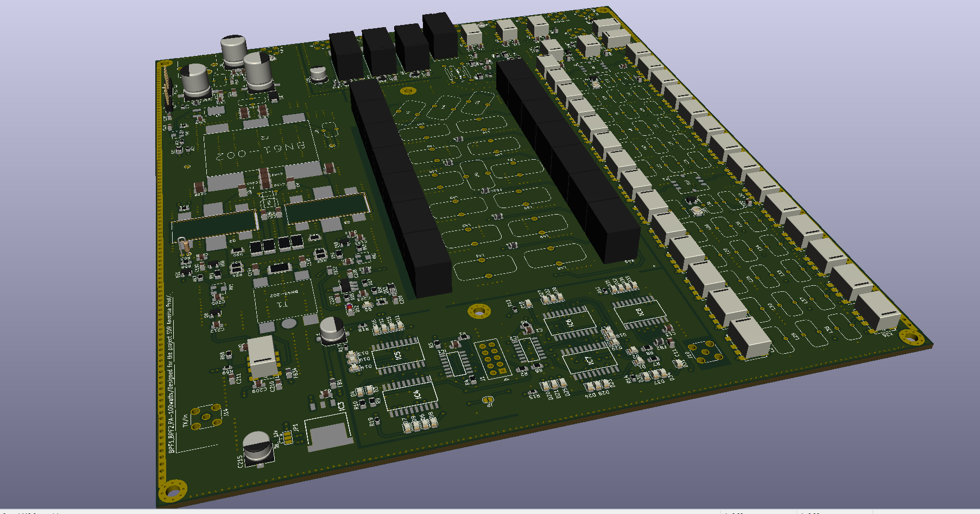Select the IC4 chip footprint
Viewport: 980px width, 514px height.
click(410, 396)
